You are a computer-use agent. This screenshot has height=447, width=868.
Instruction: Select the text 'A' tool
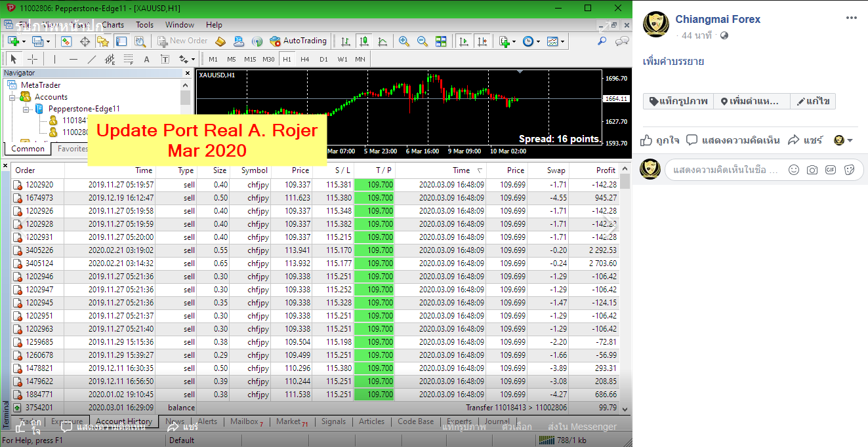click(x=146, y=59)
